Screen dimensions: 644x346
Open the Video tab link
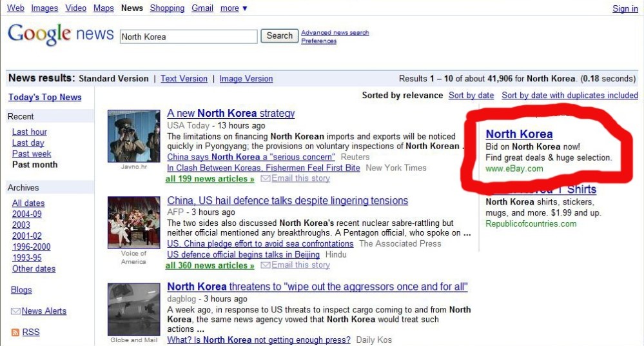pos(75,8)
